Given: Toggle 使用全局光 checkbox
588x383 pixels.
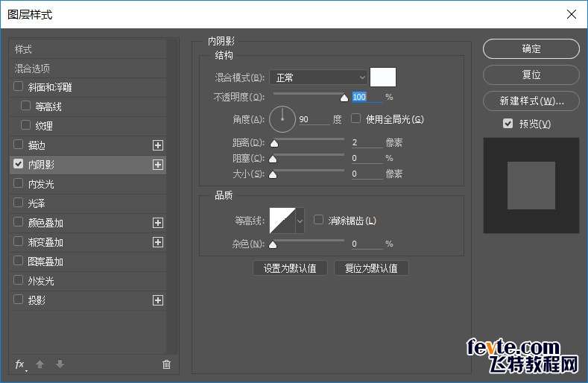Looking at the screenshot, I should tap(355, 119).
